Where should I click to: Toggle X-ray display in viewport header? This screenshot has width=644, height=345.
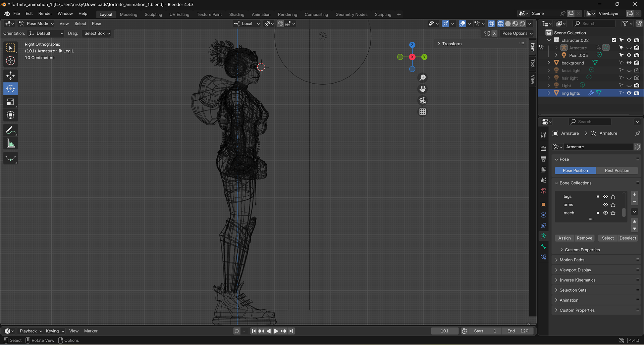point(491,24)
